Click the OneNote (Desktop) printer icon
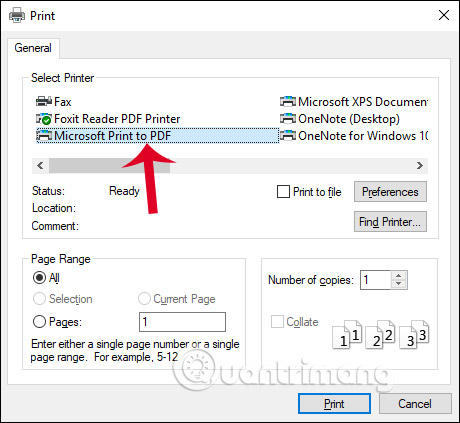Viewport: 460px width, 423px height. click(288, 119)
